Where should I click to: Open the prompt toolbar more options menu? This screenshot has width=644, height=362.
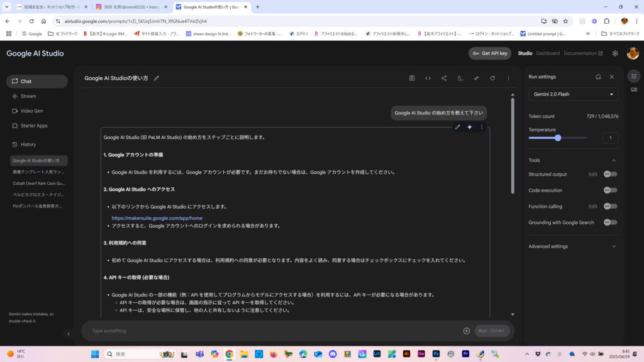pos(508,78)
